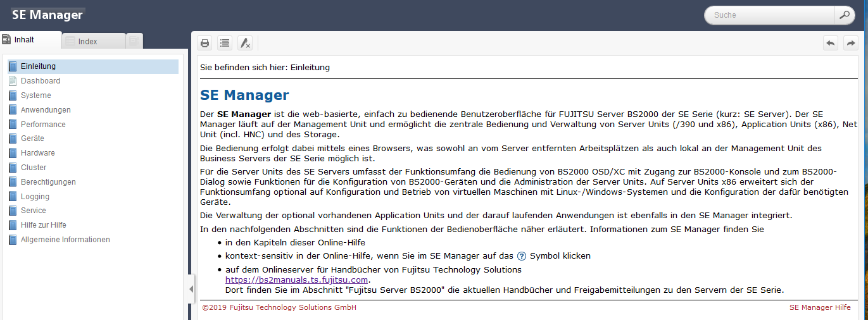The height and width of the screenshot is (320, 868).
Task: Select the Einleitung topic in the tree
Action: [93, 66]
